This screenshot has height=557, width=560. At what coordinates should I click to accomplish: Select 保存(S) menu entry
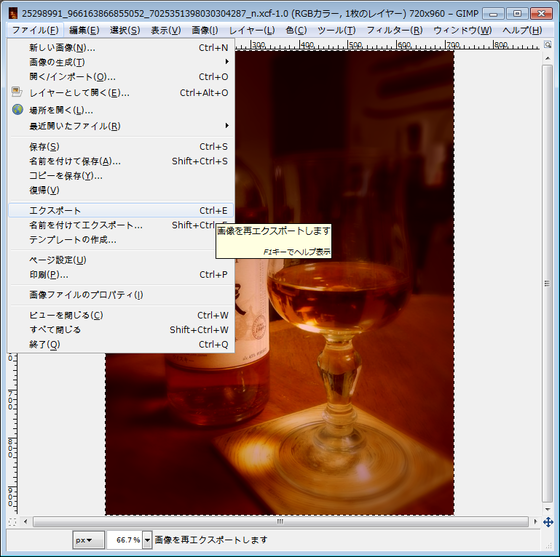coord(121,146)
